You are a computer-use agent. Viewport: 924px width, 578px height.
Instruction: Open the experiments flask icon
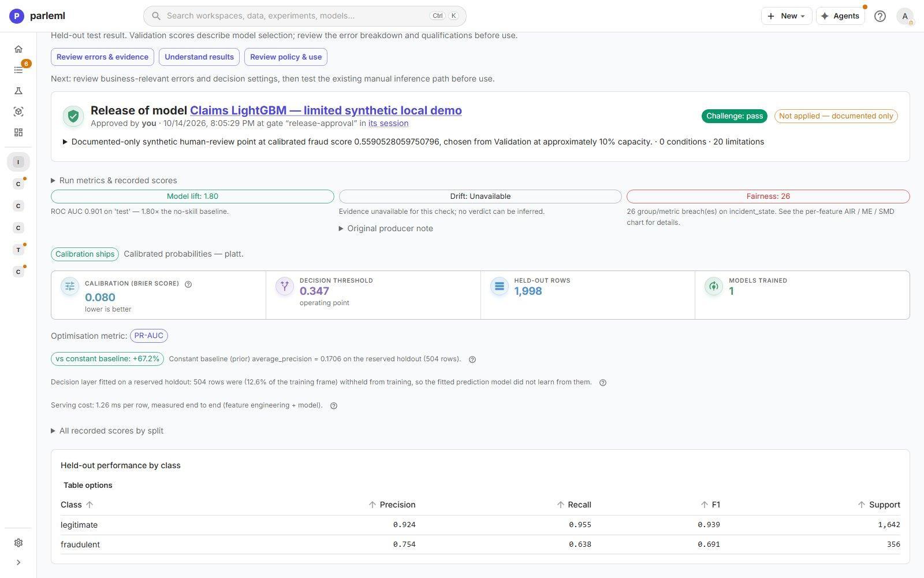(x=18, y=91)
